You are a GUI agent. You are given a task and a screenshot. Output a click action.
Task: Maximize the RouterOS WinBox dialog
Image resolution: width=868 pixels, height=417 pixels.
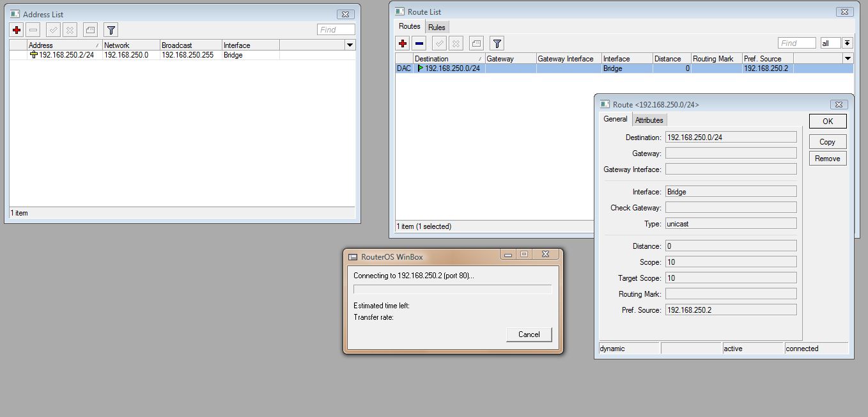coord(524,255)
